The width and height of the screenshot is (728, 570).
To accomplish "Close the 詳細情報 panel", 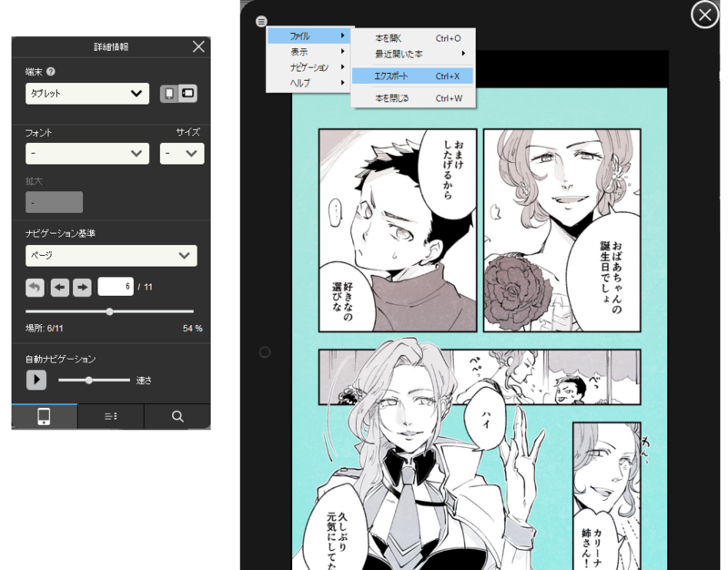I will pos(198,46).
